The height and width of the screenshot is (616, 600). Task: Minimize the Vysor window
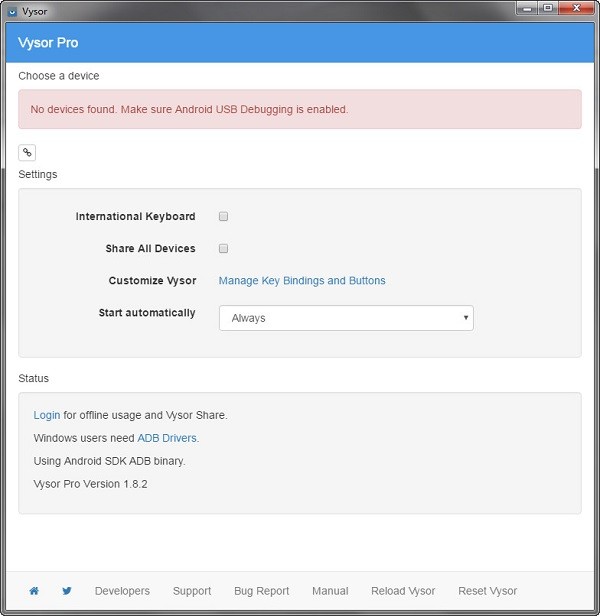point(528,8)
